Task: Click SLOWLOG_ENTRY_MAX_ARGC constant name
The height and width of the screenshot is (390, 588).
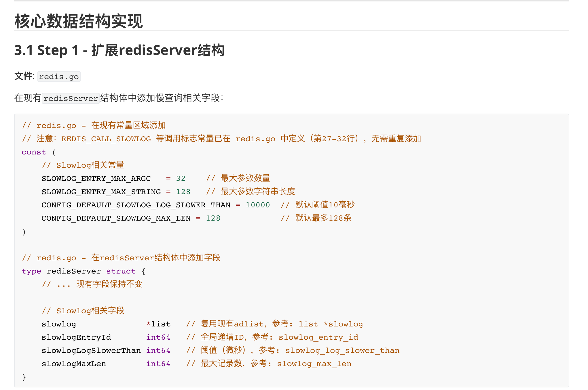Action: pos(96,179)
